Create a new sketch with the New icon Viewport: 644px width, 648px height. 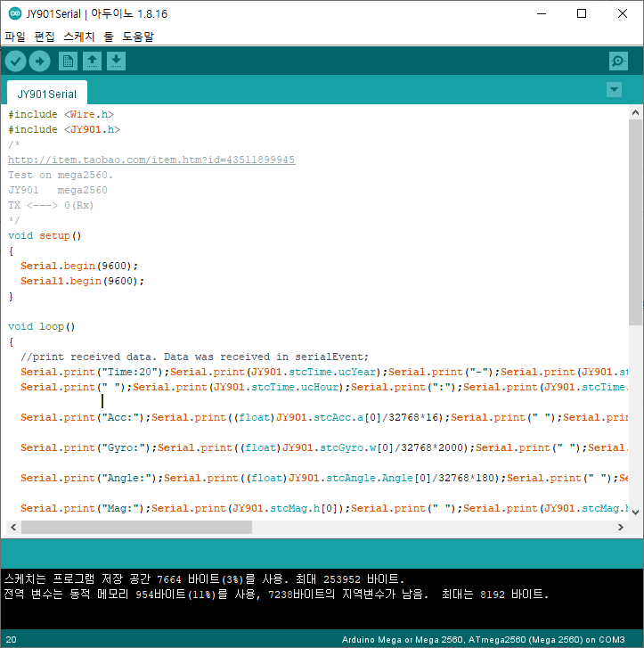click(68, 62)
